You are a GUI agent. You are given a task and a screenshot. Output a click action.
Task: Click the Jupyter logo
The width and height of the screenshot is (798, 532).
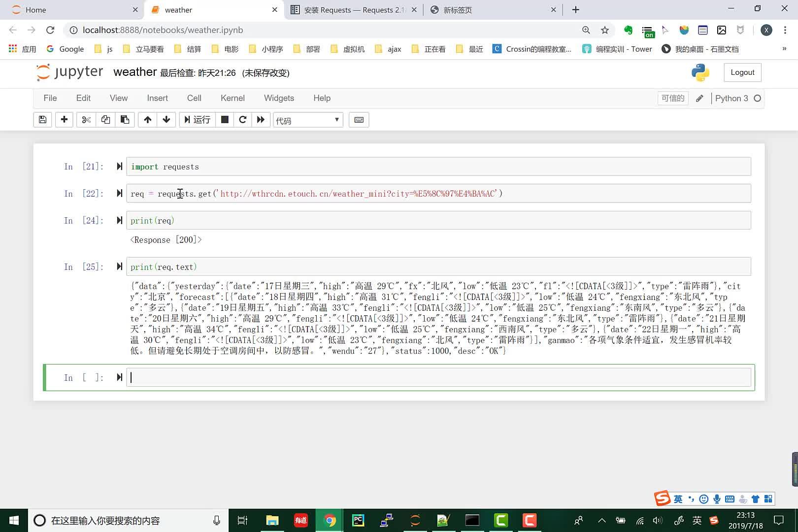click(x=69, y=72)
